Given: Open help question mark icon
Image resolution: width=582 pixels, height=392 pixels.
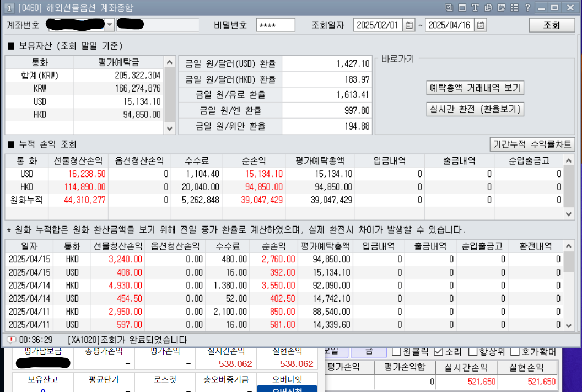Looking at the screenshot, I should coord(527,7).
